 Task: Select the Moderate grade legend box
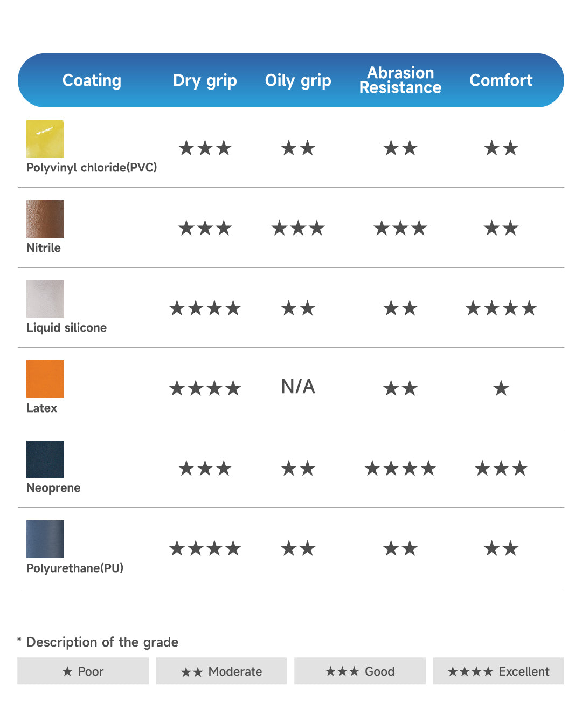pos(221,671)
